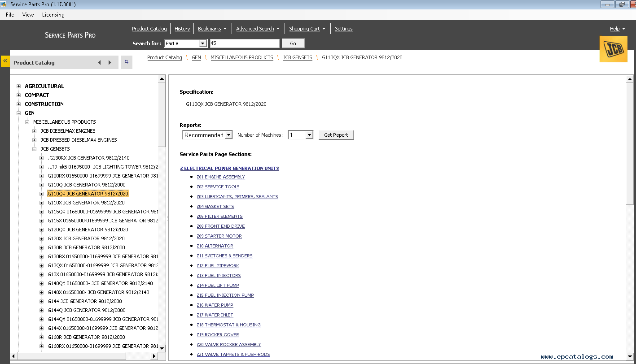Click the MISCELLANEOUS PRODUCTS breadcrumb link
Viewport: 636px width, 364px height.
click(242, 57)
